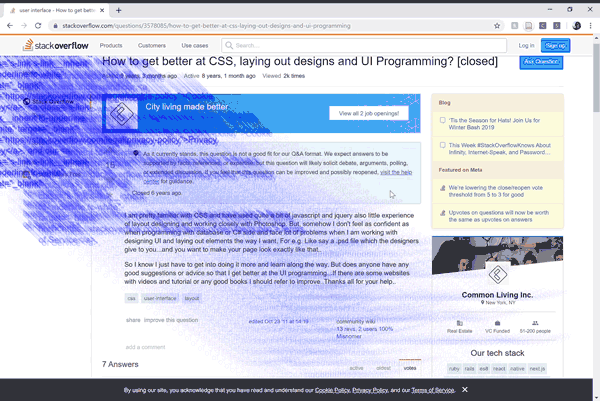Image resolution: width=600 pixels, height=401 pixels.
Task: Click the search magnifier icon
Action: [x=229, y=46]
